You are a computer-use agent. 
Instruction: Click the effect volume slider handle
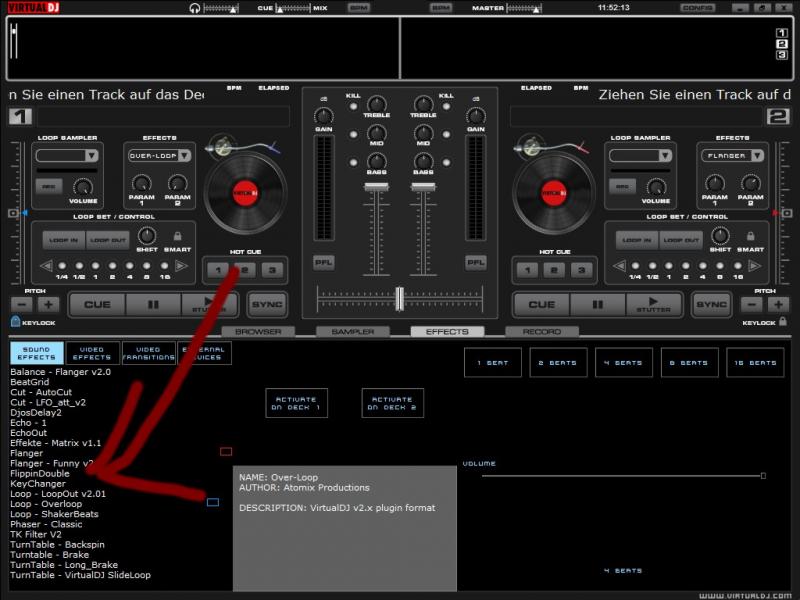(x=763, y=476)
